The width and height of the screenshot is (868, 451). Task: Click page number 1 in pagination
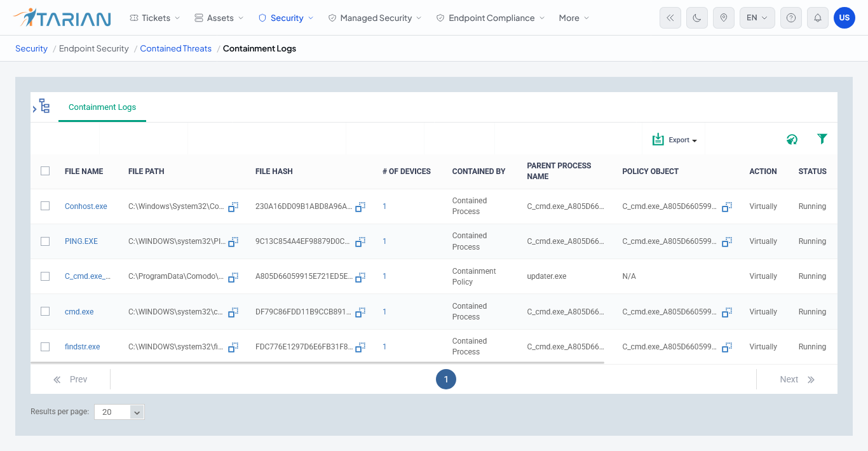tap(446, 379)
